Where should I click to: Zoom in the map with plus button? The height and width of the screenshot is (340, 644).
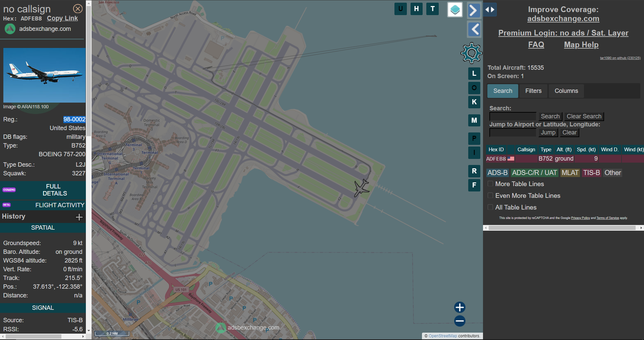460,307
